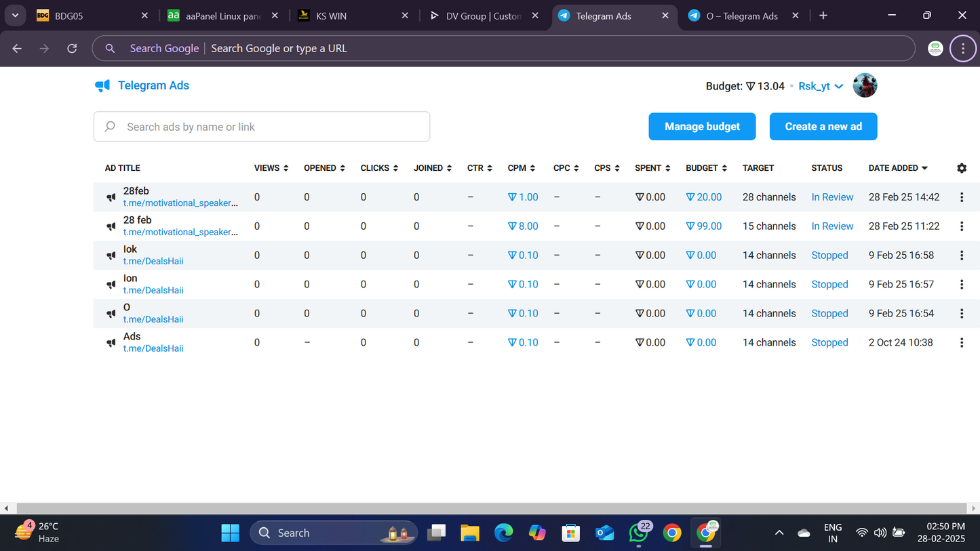Open Outlook from the taskbar
The height and width of the screenshot is (551, 980).
[605, 533]
